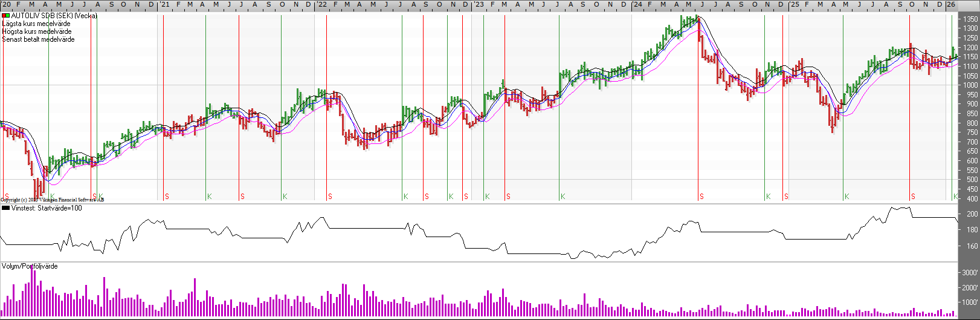This screenshot has height=320, width=980.
Task: Open the Vikingen Financial Software copyright text
Action: click(x=52, y=200)
